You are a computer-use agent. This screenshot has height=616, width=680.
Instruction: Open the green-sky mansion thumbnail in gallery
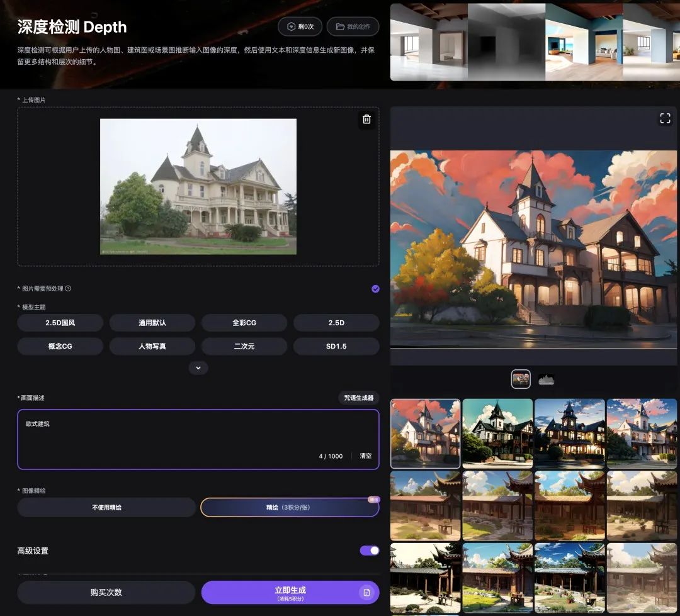497,433
